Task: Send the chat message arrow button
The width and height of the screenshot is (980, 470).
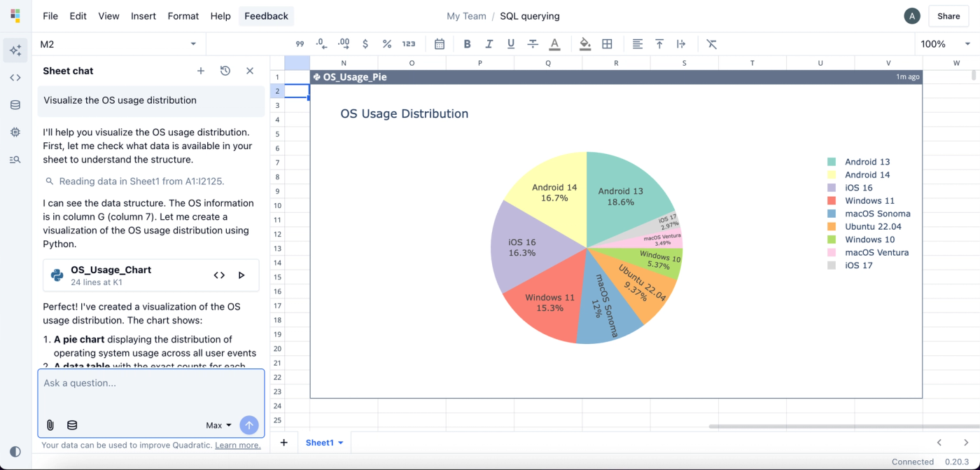Action: (249, 425)
